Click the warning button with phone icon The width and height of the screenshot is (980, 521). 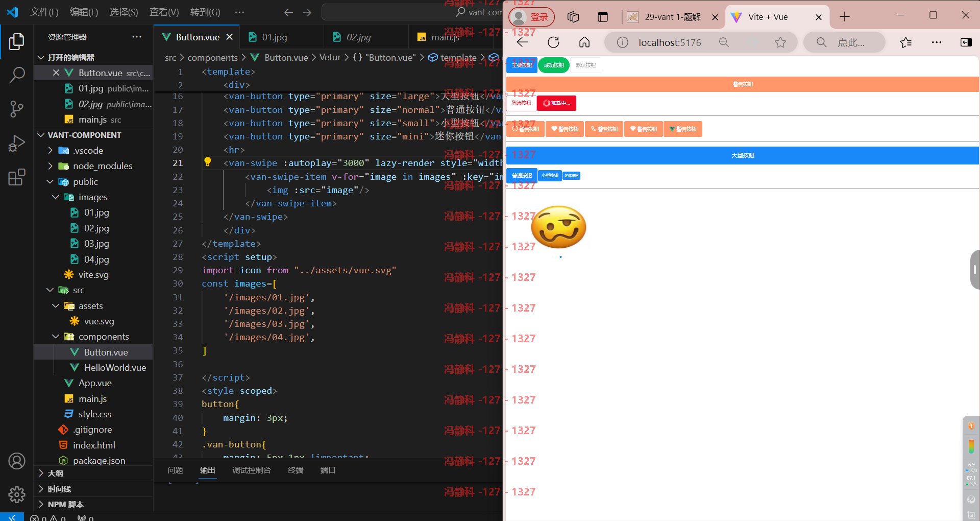tap(604, 129)
